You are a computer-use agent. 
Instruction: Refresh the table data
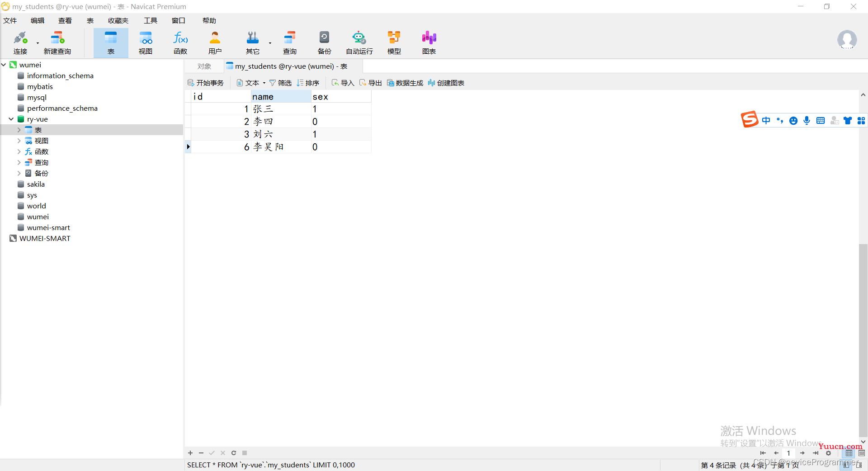234,453
